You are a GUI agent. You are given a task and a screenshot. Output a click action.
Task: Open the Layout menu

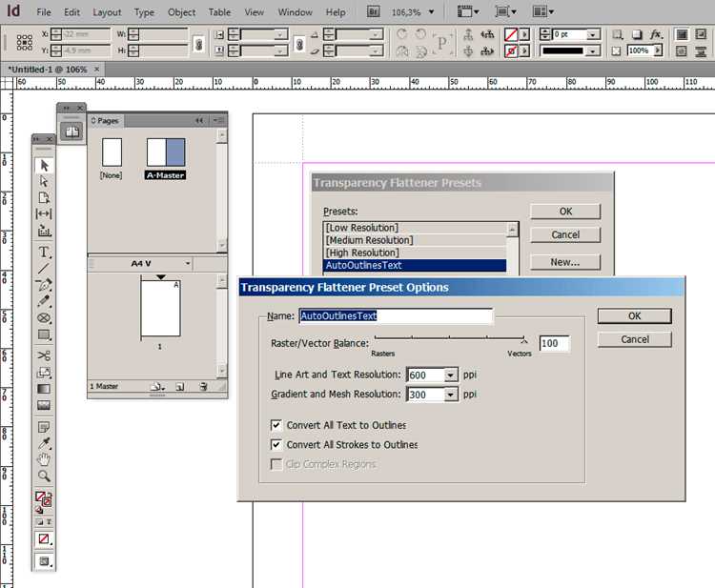[107, 12]
